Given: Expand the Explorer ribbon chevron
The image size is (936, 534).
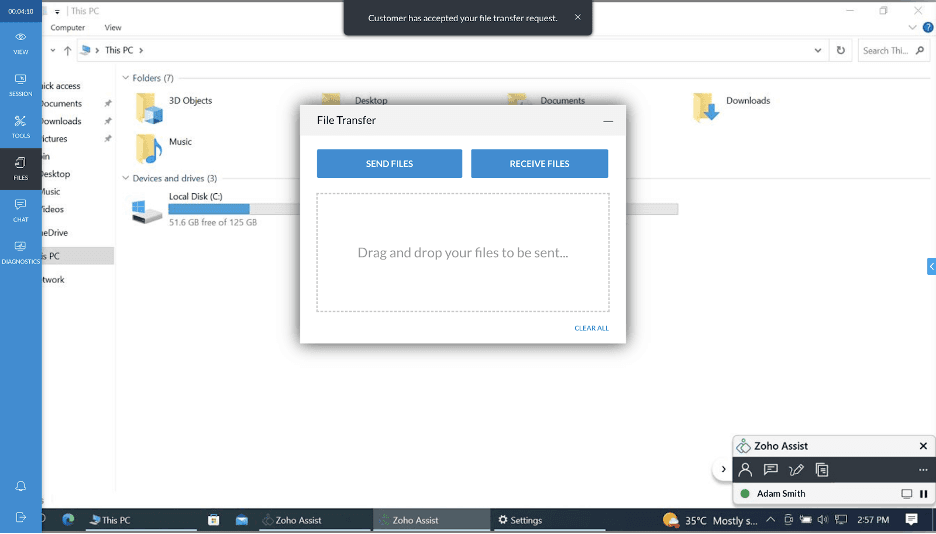Looking at the screenshot, I should point(912,27).
